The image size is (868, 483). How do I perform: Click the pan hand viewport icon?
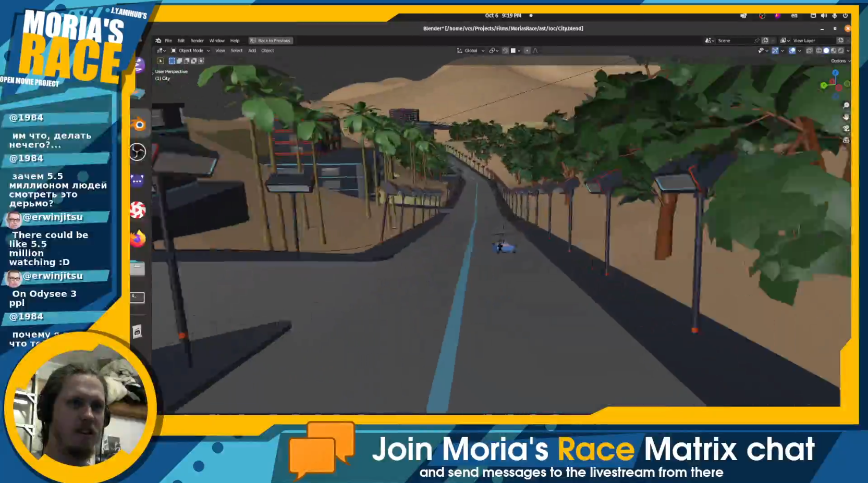click(x=846, y=117)
